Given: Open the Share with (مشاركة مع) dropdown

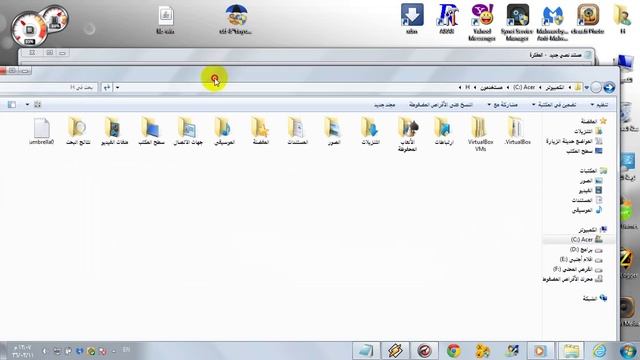Looking at the screenshot, I should click(x=502, y=105).
